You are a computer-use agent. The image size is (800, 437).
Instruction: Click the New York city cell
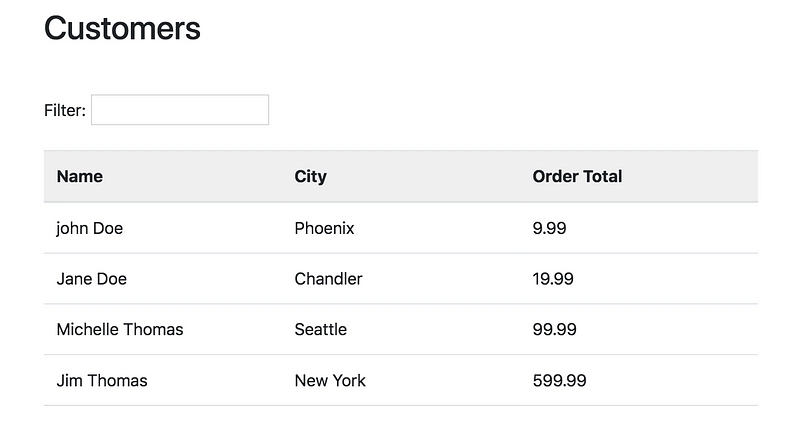(330, 380)
